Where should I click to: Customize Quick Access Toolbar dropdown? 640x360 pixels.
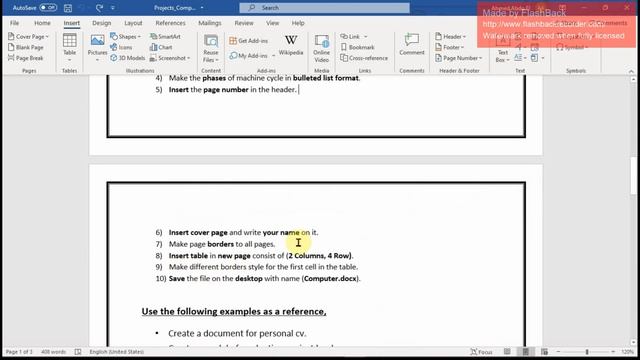113,8
